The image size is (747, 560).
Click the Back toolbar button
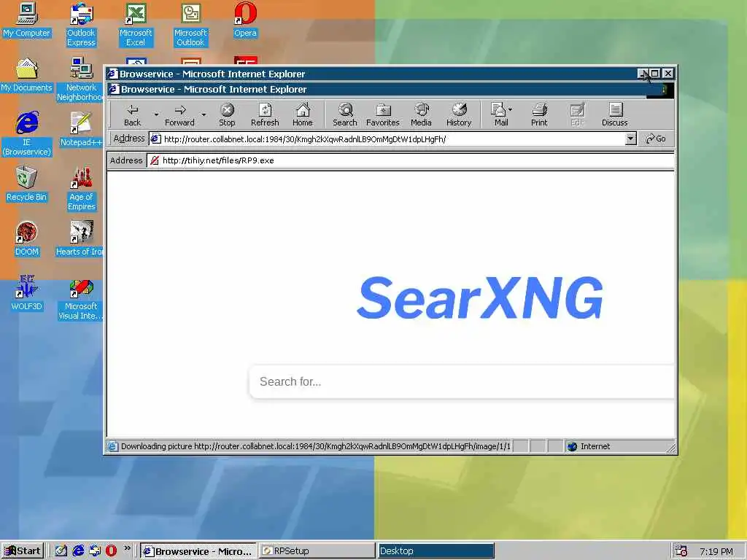132,114
